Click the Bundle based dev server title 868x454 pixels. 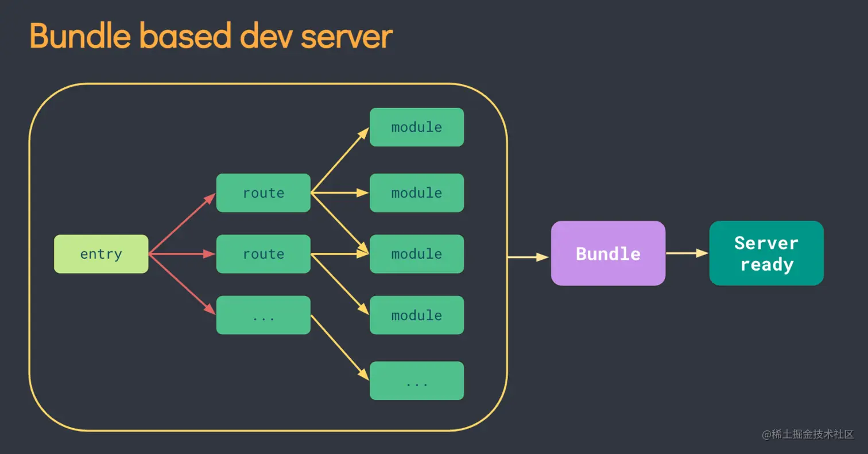(x=211, y=36)
